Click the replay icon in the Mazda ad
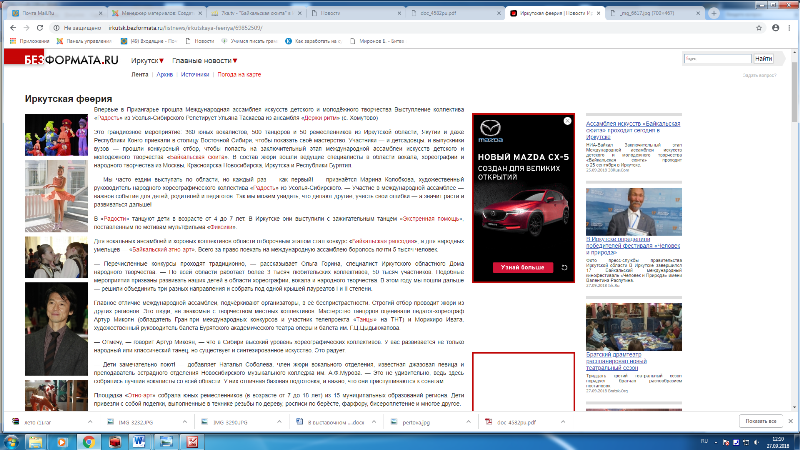This screenshot has height=450, width=800. (565, 268)
